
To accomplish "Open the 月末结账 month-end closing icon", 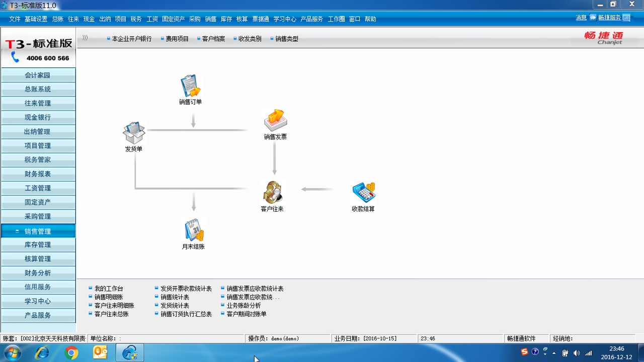I will [193, 230].
